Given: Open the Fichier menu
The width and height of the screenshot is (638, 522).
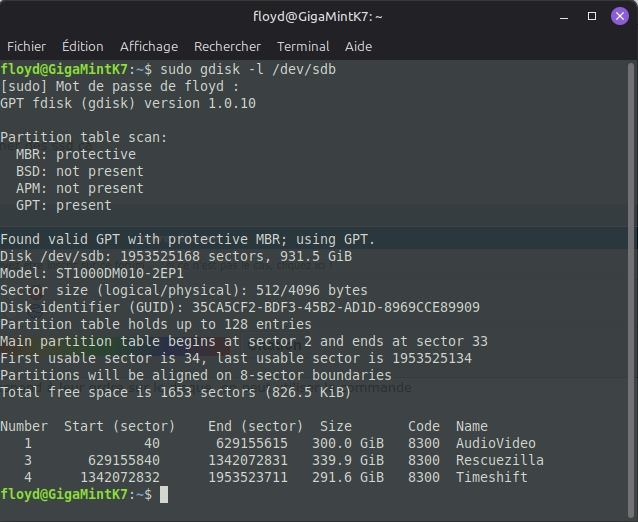Looking at the screenshot, I should pyautogui.click(x=27, y=46).
